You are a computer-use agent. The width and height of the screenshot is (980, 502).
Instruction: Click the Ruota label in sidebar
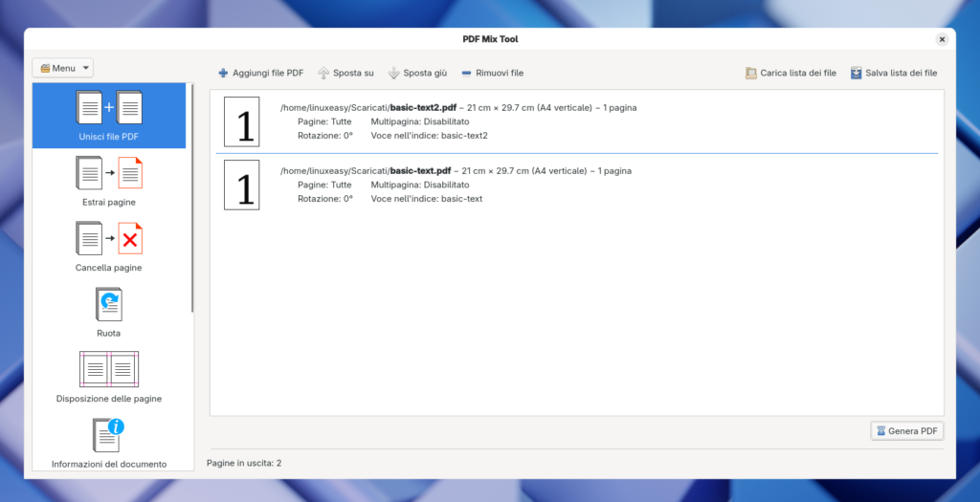pos(109,334)
